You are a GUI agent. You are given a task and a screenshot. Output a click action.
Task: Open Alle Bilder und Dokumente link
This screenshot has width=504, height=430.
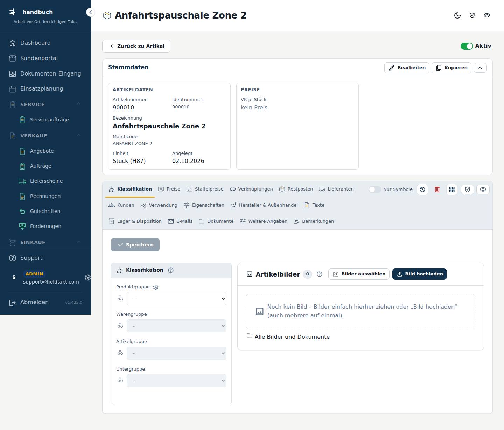(288, 337)
